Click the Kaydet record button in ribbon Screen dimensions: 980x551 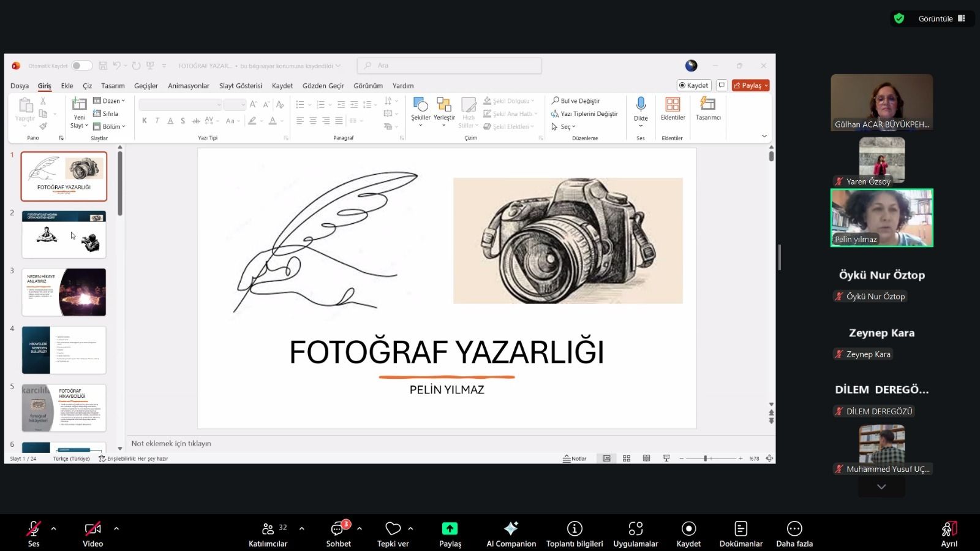click(x=694, y=85)
